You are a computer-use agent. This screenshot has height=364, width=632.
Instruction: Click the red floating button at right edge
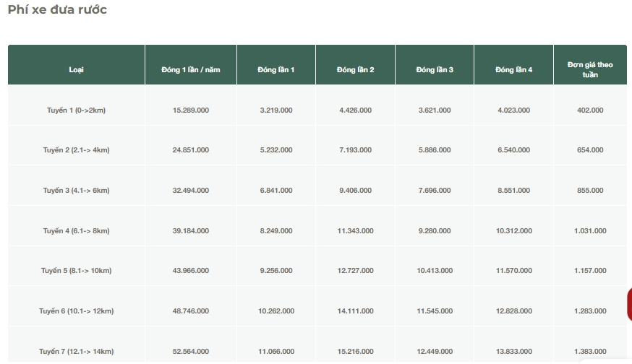point(628,304)
